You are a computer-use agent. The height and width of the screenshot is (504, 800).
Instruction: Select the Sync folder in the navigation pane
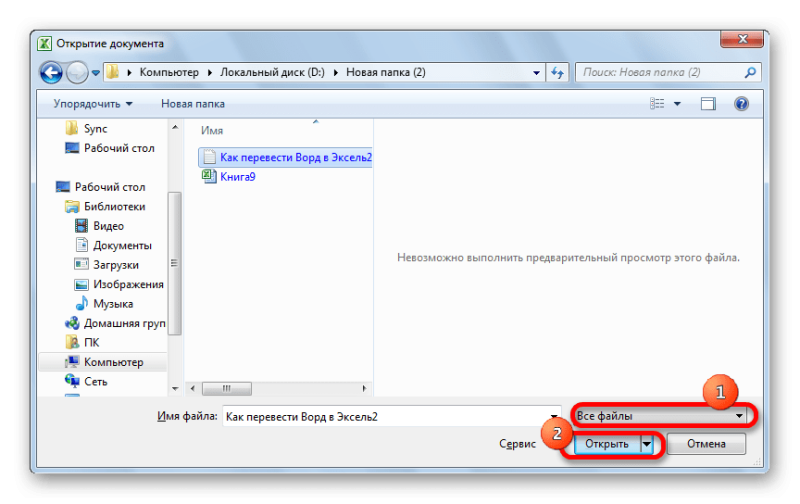tap(86, 129)
